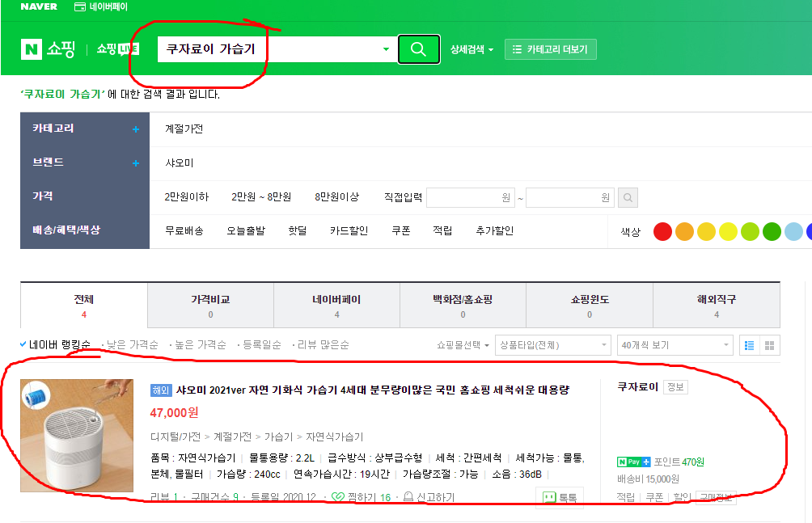Filter by price 2만원 ~ 8만원

[x=261, y=196]
